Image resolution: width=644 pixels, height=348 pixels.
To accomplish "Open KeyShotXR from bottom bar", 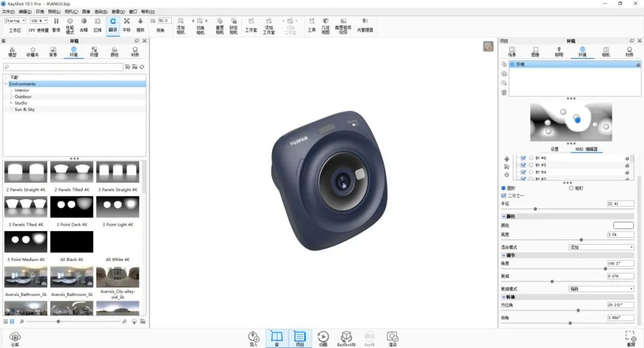I will click(346, 337).
